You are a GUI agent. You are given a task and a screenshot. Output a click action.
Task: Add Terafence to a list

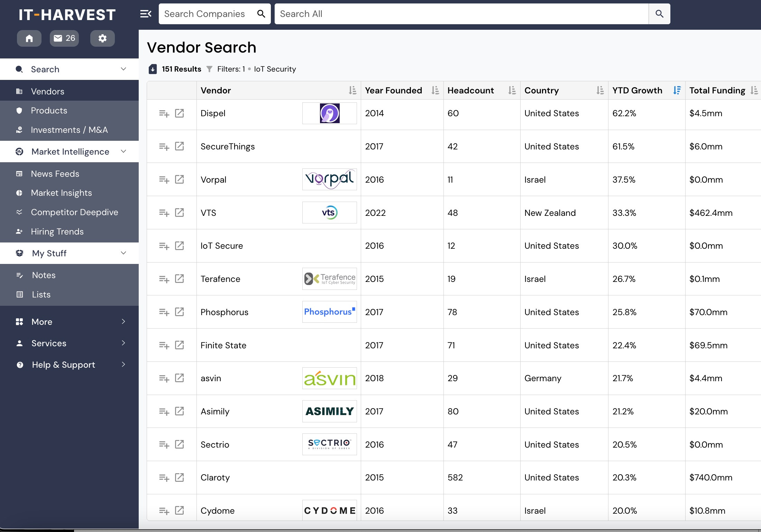(164, 279)
